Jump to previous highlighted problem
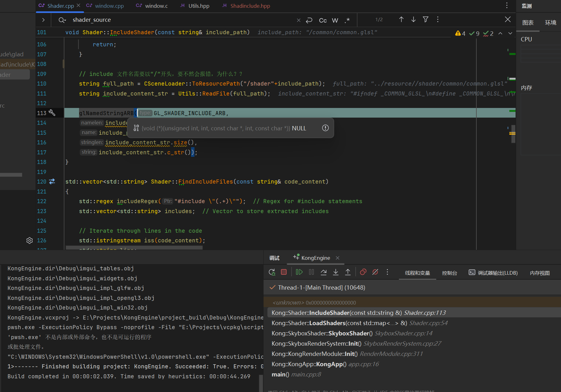The height and width of the screenshot is (392, 561). pos(500,33)
